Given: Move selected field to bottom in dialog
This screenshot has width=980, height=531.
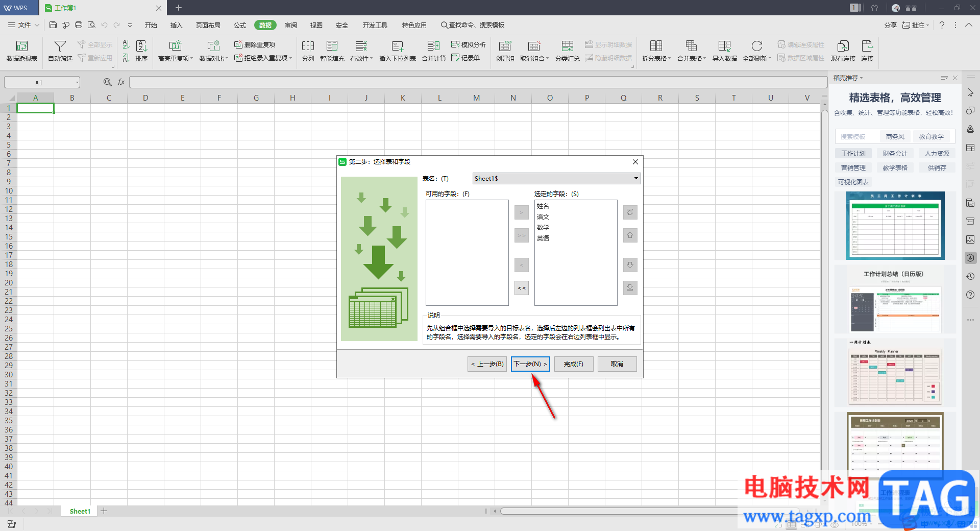Looking at the screenshot, I should click(630, 288).
